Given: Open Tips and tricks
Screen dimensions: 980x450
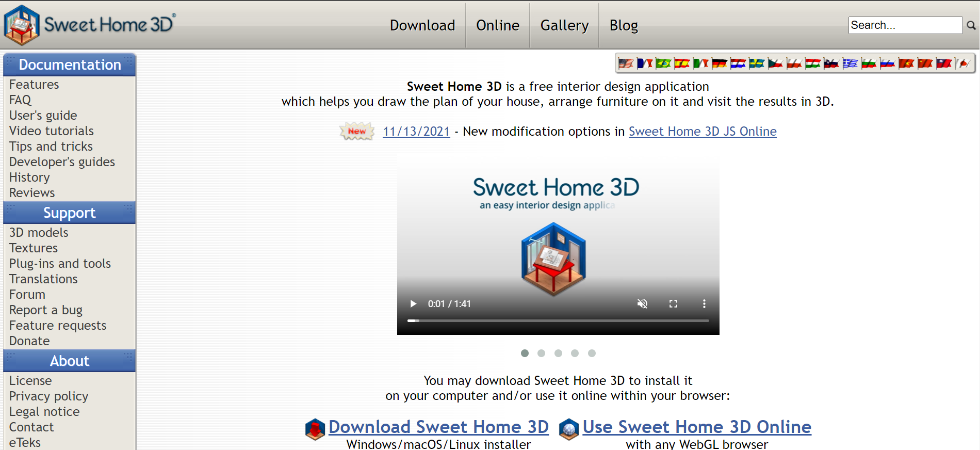Looking at the screenshot, I should coord(51,146).
